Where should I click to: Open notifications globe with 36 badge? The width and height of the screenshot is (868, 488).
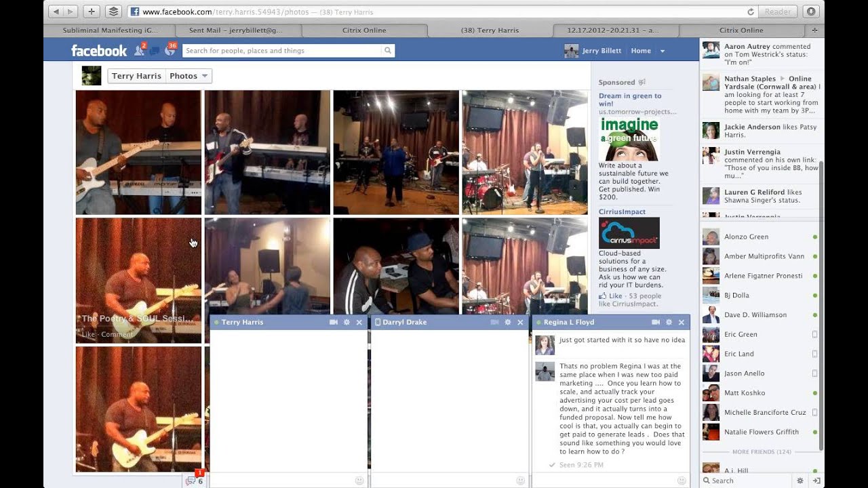click(x=170, y=51)
